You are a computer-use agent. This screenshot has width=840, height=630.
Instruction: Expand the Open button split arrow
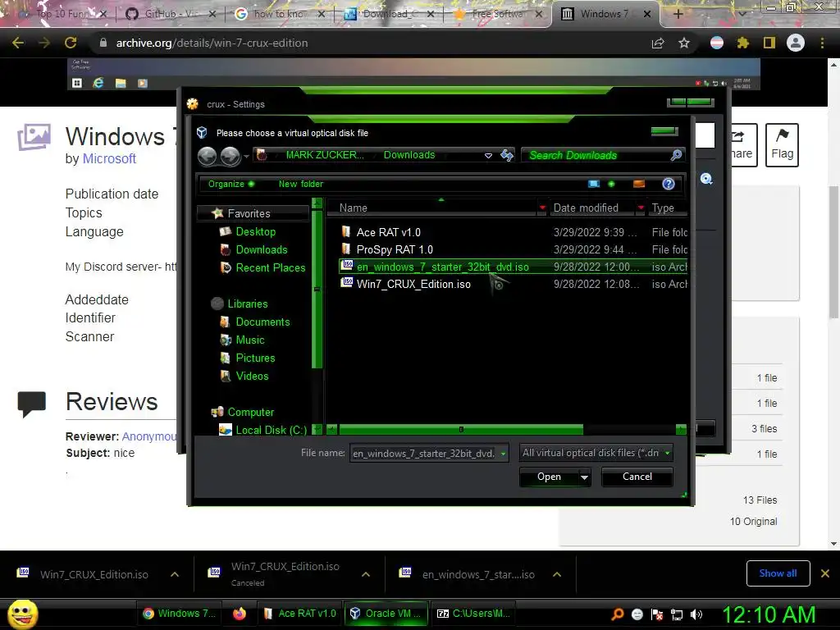tap(584, 477)
